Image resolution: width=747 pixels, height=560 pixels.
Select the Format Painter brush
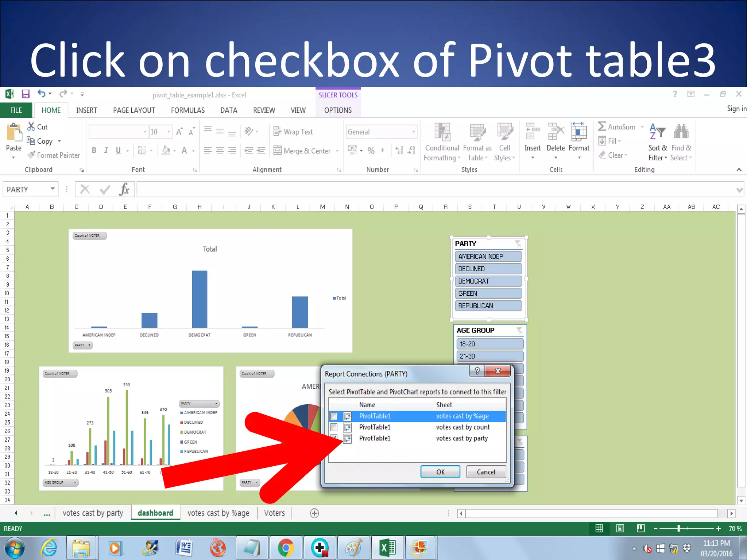(31, 155)
